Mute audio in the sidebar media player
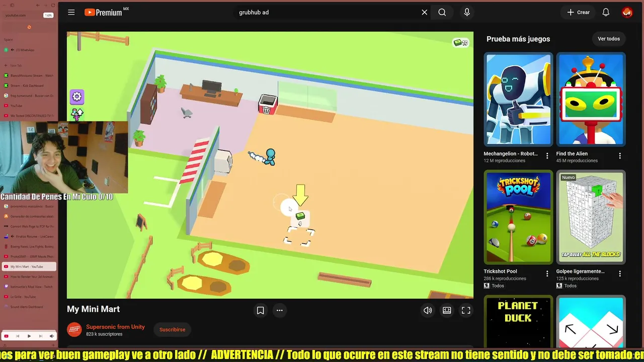Viewport: 644px width, 362px height. click(51, 336)
